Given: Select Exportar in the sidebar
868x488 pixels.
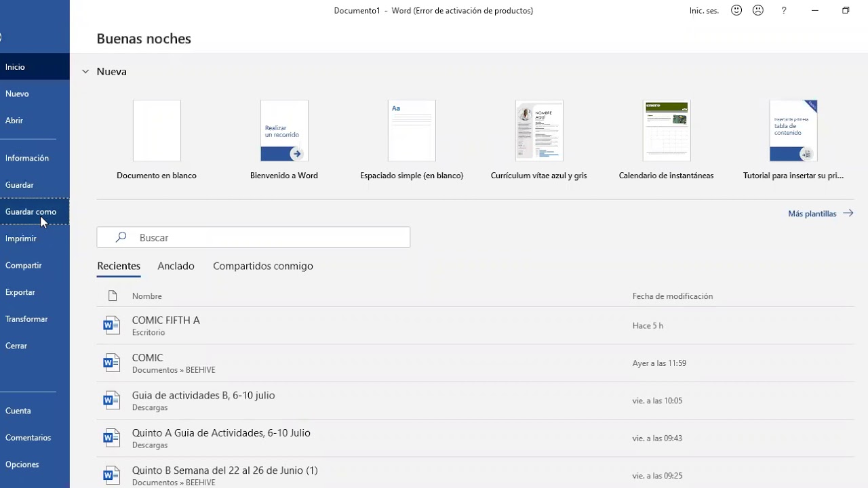Looking at the screenshot, I should 35,292.
